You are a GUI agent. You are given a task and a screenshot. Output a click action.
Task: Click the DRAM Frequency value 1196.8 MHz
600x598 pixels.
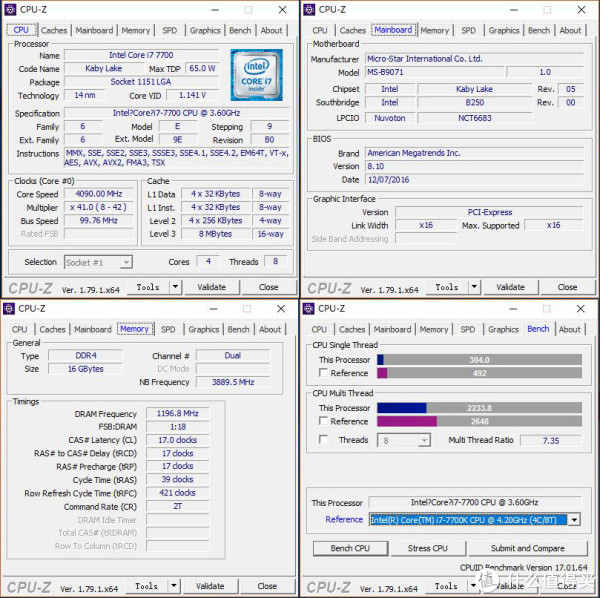[x=178, y=414]
